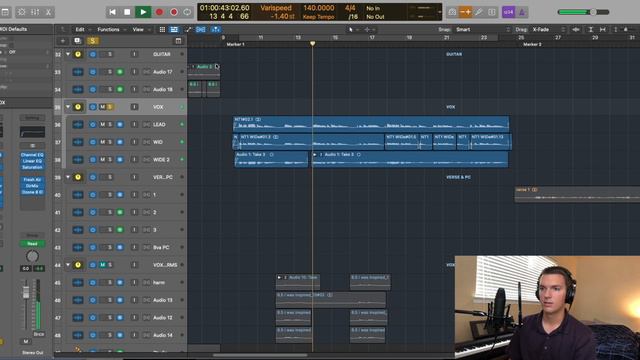Open the Drag dropdown set to X-Fade
640x360 pixels.
pyautogui.click(x=549, y=29)
